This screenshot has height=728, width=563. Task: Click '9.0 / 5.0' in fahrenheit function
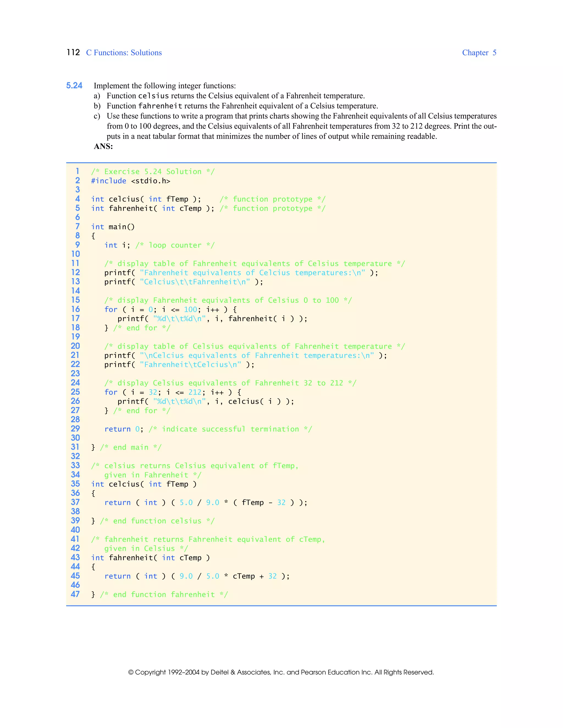pyautogui.click(x=199, y=576)
